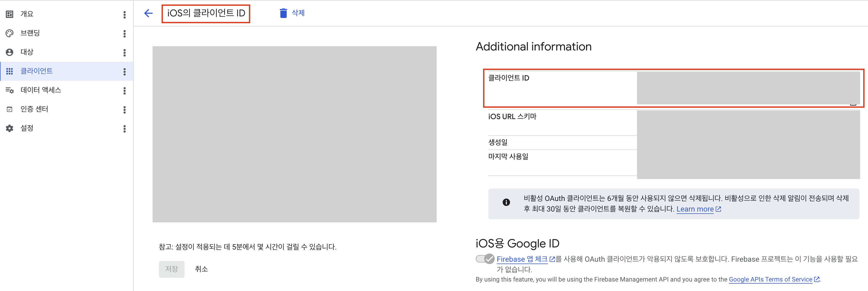
Task: Open the more options for 브랜딩
Action: click(x=125, y=33)
